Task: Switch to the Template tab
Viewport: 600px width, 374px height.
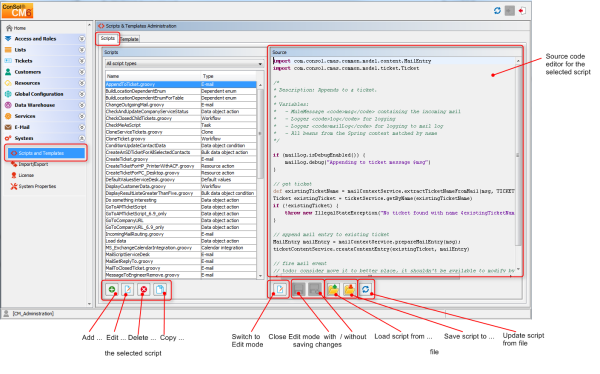Action: coord(130,39)
